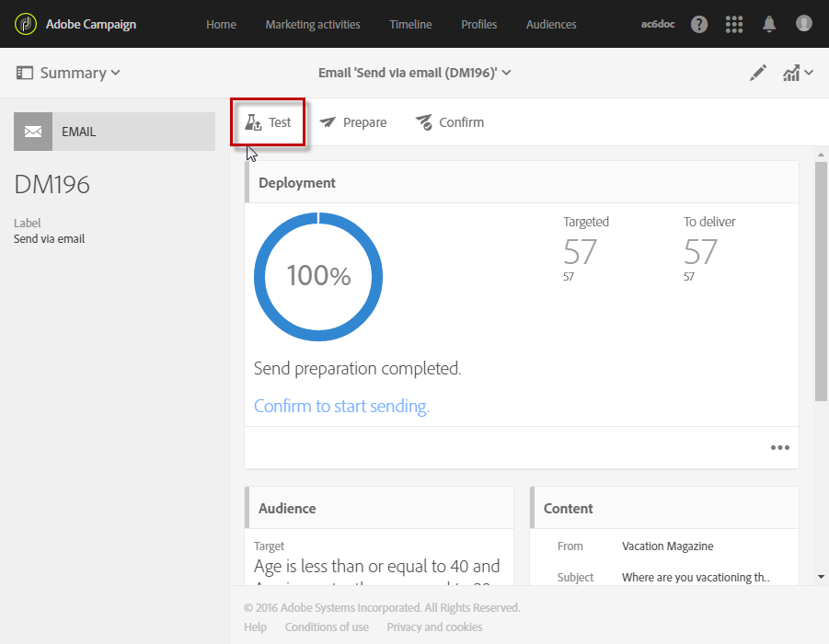Expand the reports chart dropdown

[x=797, y=74]
